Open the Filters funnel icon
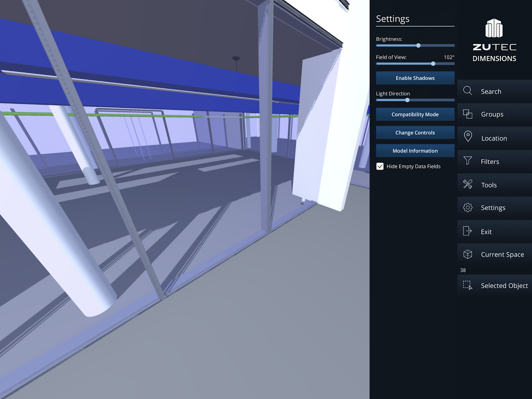 (468, 161)
